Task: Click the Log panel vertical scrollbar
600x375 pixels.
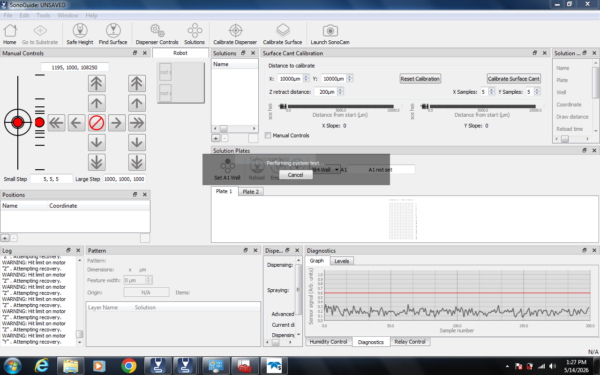Action: tap(80, 301)
